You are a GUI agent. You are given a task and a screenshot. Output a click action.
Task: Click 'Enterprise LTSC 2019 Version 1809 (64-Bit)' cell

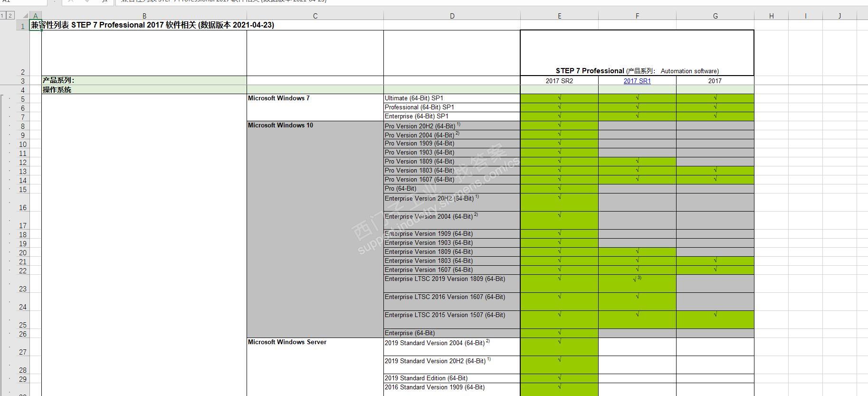[452, 284]
